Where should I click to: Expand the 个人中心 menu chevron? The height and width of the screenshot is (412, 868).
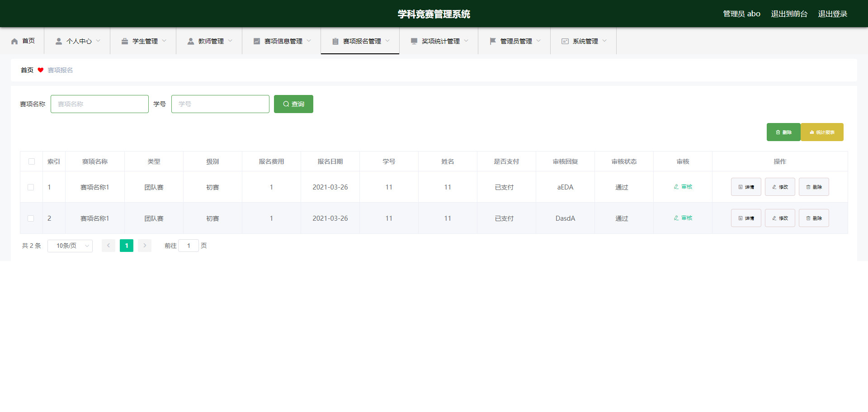pyautogui.click(x=98, y=41)
